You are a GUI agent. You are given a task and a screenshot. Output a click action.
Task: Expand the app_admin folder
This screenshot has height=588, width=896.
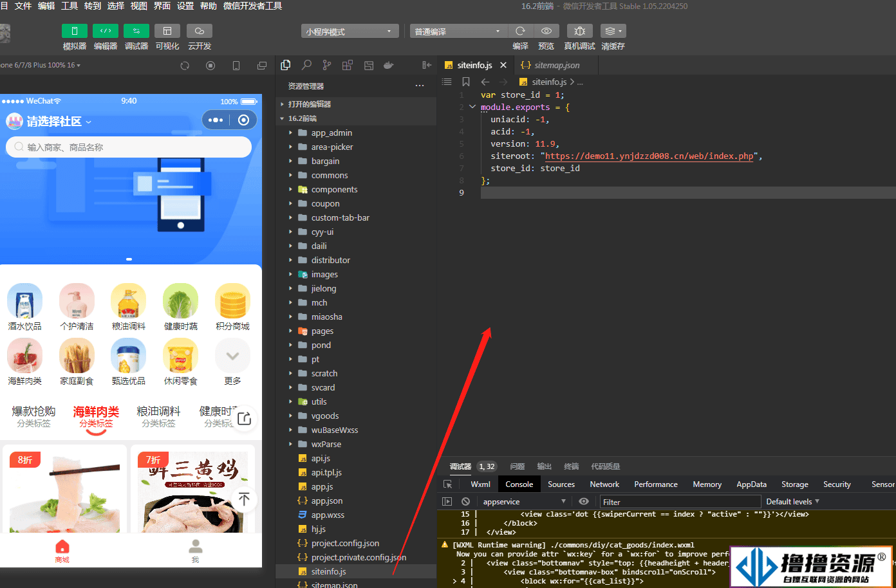click(356, 133)
